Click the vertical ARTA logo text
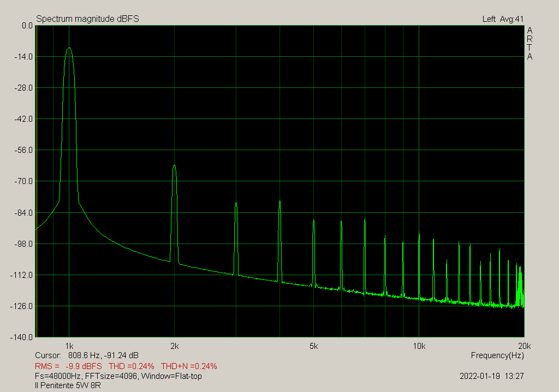 pos(530,43)
